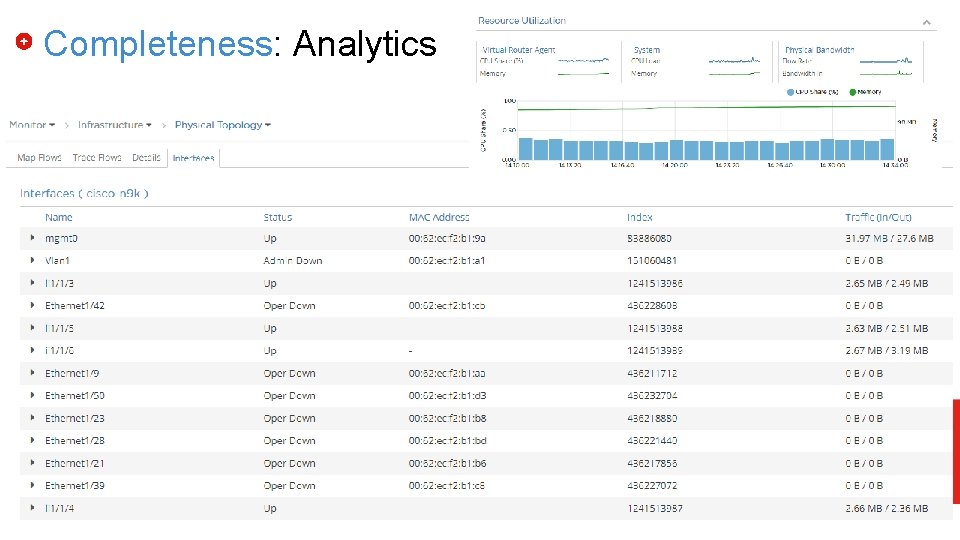The image size is (960, 540).
Task: Toggle the blue CPU Share legend dot
Action: (790, 92)
